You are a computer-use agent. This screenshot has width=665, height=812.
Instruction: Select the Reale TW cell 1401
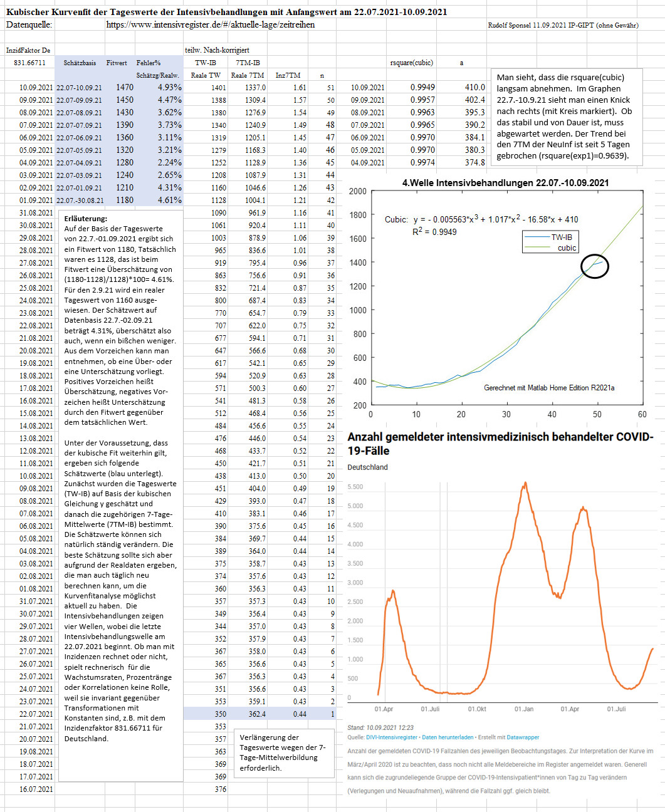(219, 88)
